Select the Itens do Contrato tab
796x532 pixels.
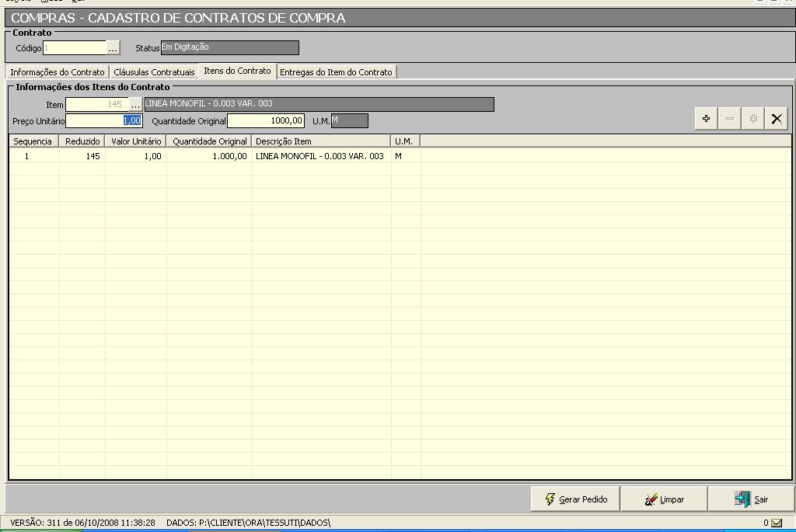237,71
